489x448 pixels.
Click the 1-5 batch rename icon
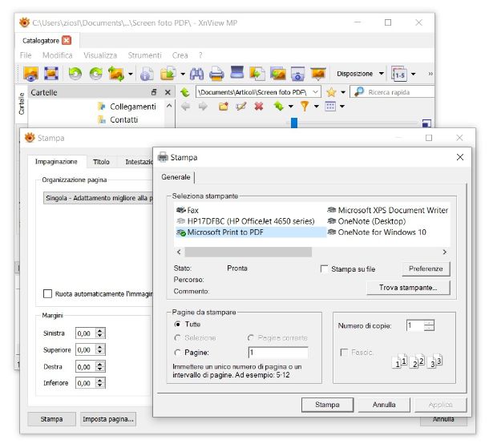tap(399, 74)
